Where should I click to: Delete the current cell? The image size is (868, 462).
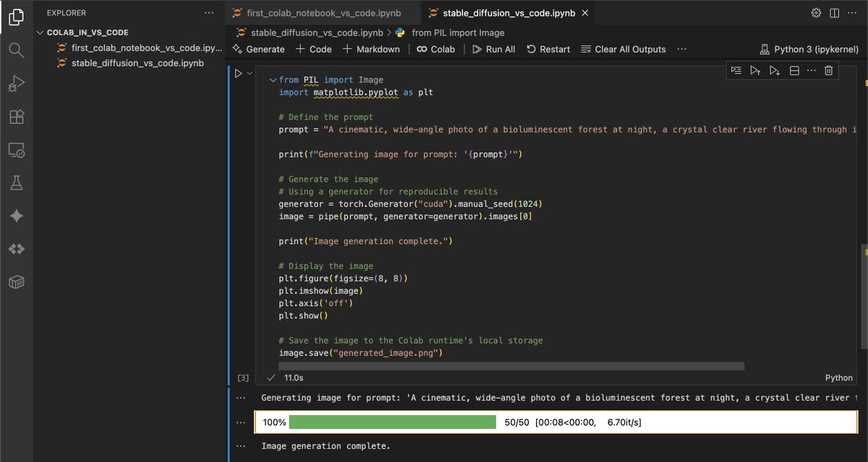(x=829, y=70)
